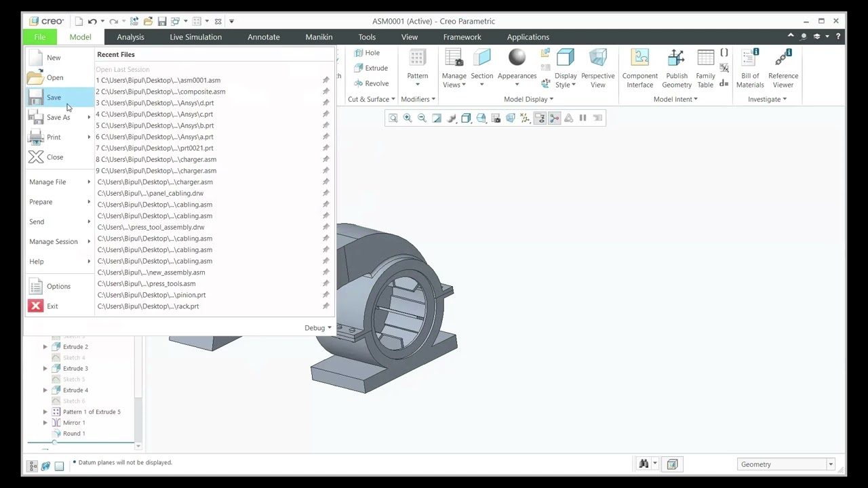
Task: Click Save in the File menu
Action: [x=60, y=98]
